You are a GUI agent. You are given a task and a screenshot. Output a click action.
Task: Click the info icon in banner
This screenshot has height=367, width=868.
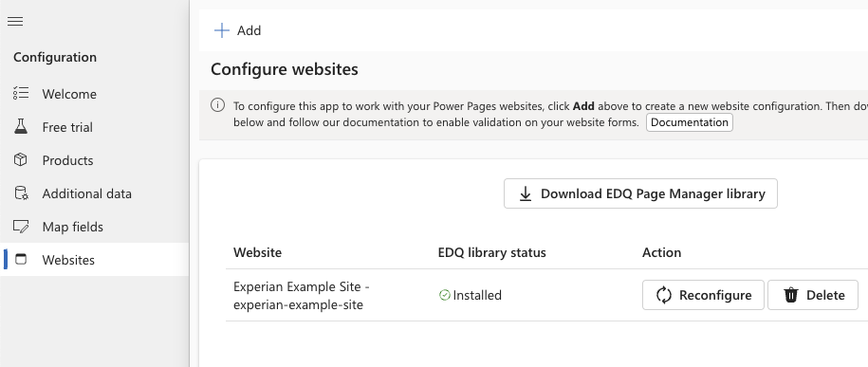pyautogui.click(x=217, y=105)
